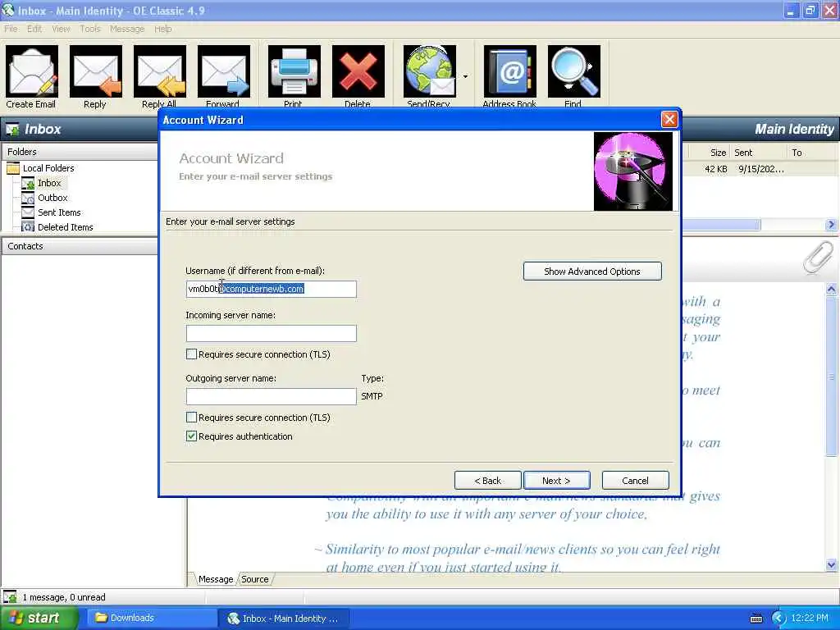
Task: Open the Help menu
Action: click(x=163, y=29)
